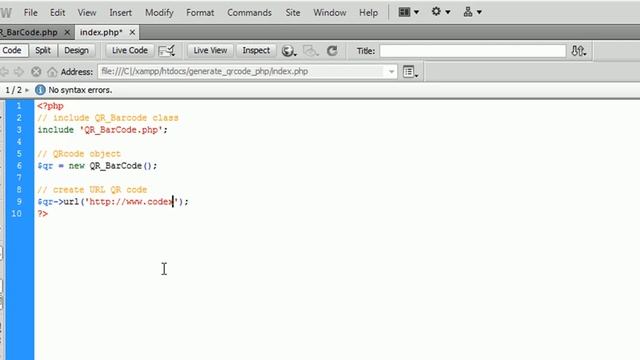
Task: Open the Format menu
Action: point(200,13)
